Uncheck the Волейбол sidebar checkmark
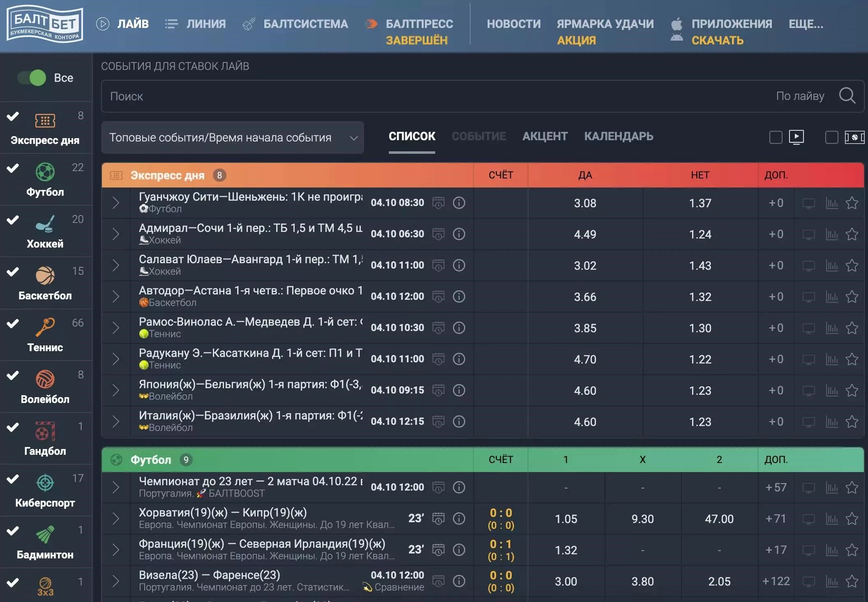 [13, 375]
